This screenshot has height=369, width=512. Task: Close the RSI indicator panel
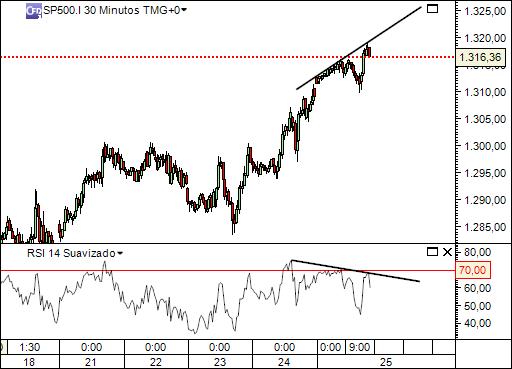[x=447, y=252]
